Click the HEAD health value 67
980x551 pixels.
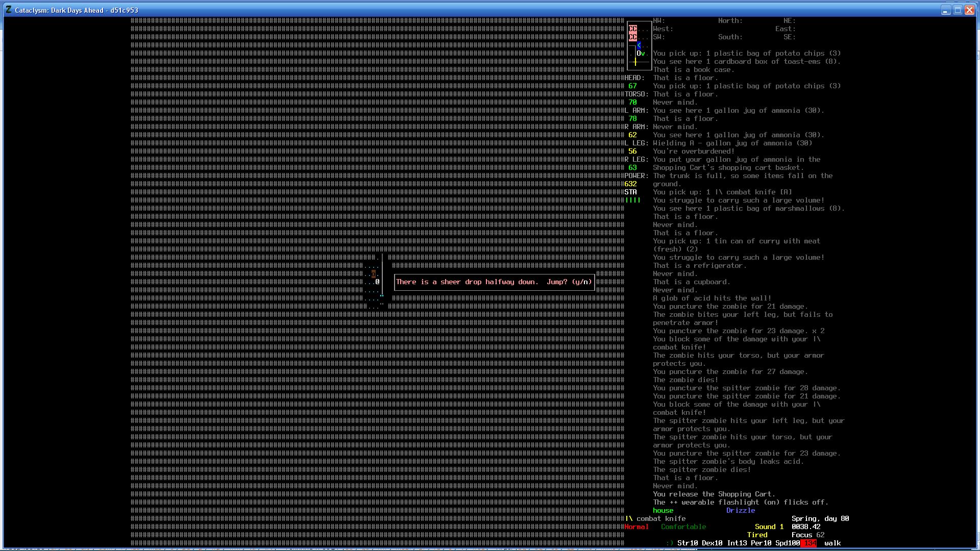632,86
